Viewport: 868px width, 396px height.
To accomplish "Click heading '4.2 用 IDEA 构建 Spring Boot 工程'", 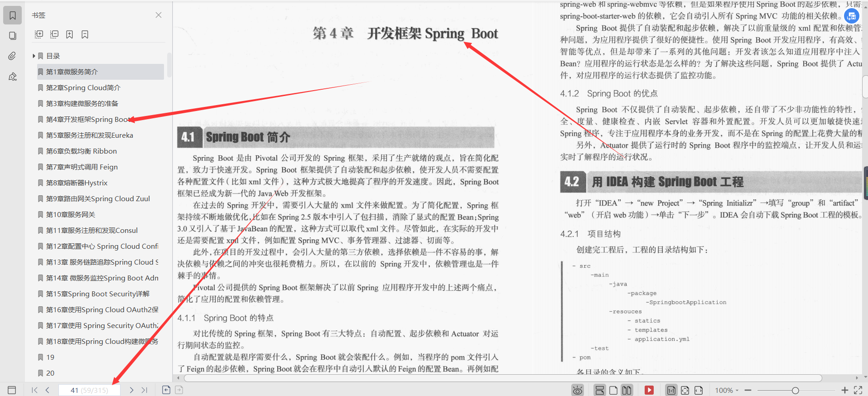I will coord(711,182).
